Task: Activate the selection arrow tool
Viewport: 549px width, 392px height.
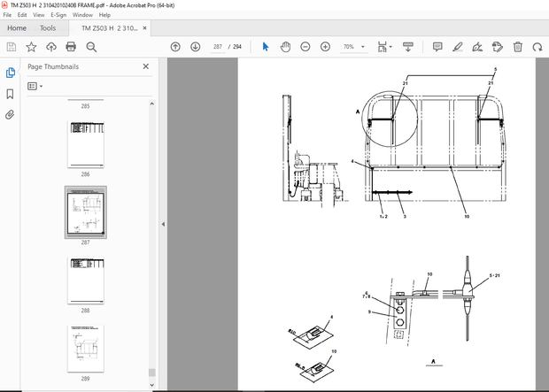Action: coord(266,47)
